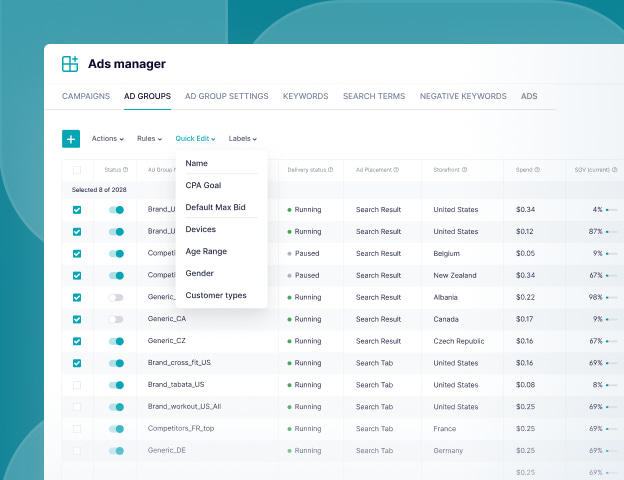Select Age Range in the Quick Edit menu
The height and width of the screenshot is (480, 624).
(x=207, y=251)
